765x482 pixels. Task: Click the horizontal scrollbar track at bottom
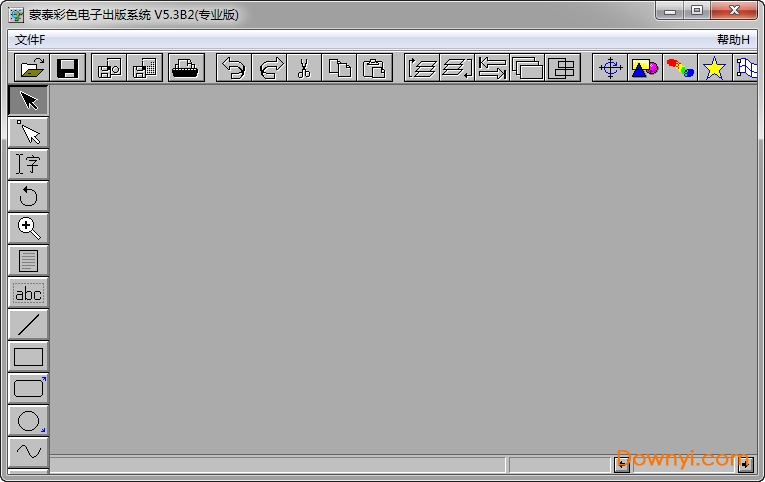(x=280, y=465)
